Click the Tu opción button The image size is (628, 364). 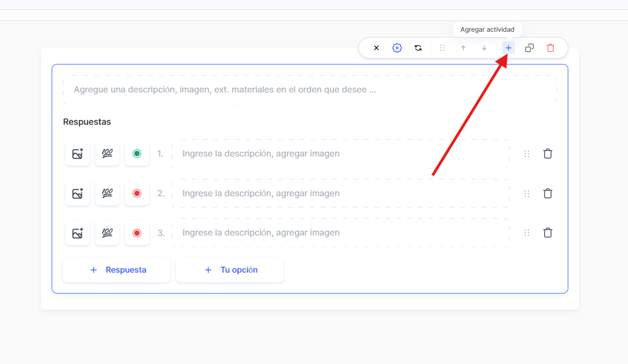click(x=230, y=270)
